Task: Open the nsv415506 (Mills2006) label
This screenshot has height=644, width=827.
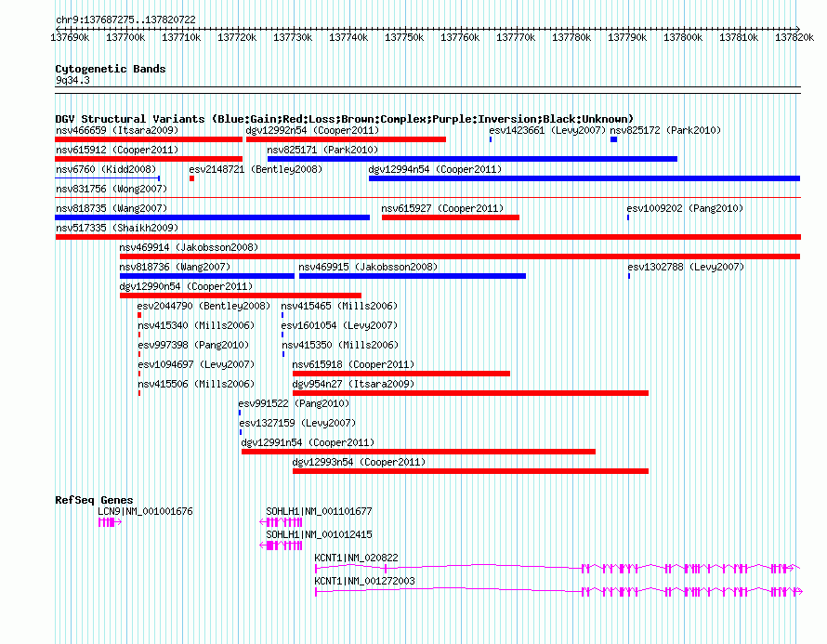Action: coord(196,384)
